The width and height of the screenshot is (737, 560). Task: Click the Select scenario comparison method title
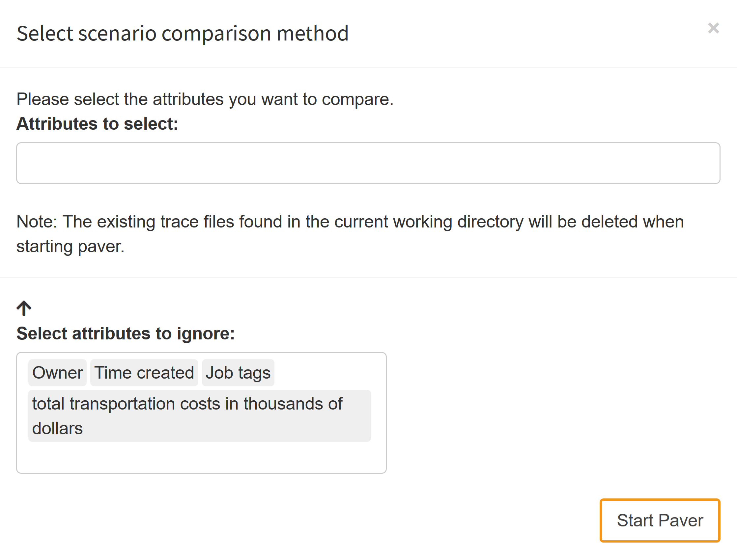(183, 33)
